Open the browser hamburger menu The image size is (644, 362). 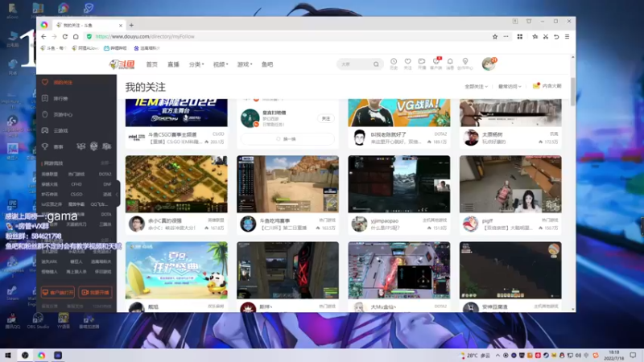click(x=567, y=36)
